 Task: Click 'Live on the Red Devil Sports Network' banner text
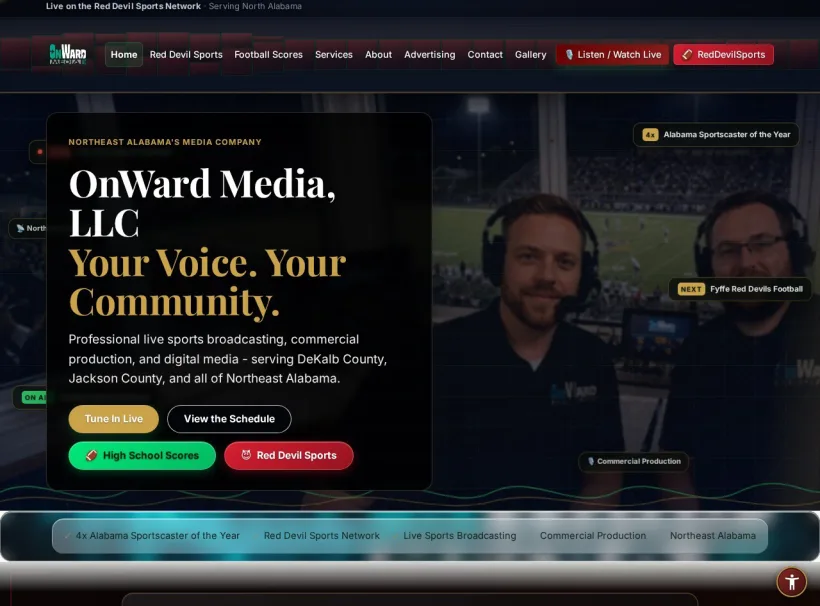(x=123, y=6)
